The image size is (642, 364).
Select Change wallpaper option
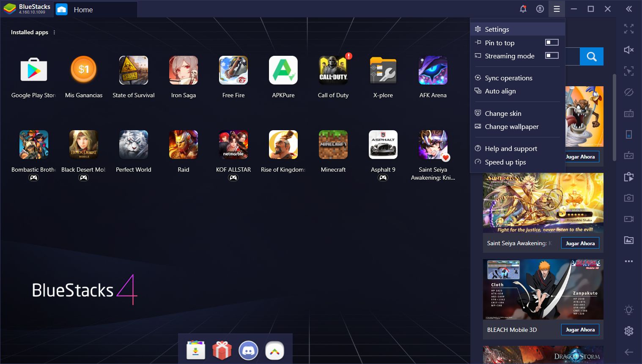coord(518,126)
